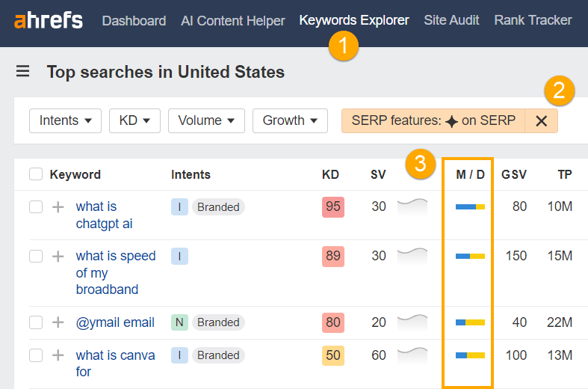
Task: Go to Rank Tracker in navigation
Action: click(533, 20)
